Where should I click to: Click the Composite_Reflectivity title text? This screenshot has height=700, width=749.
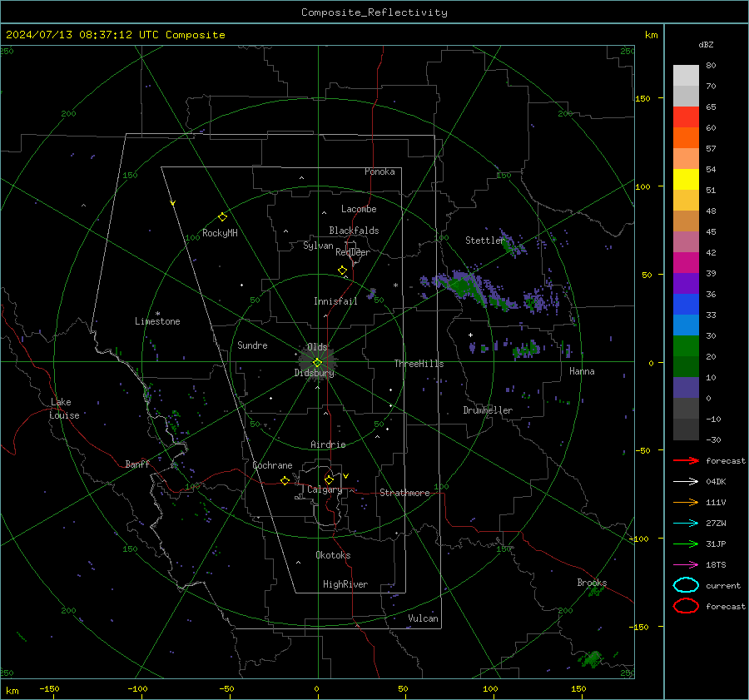(374, 12)
